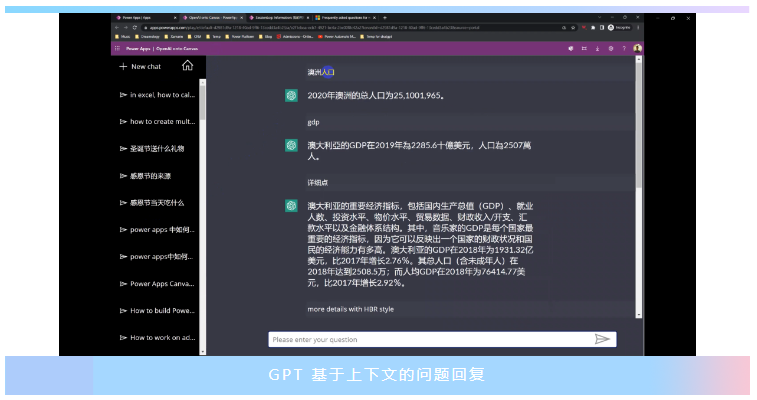Open chat '感恩节的来源'

pos(146,176)
